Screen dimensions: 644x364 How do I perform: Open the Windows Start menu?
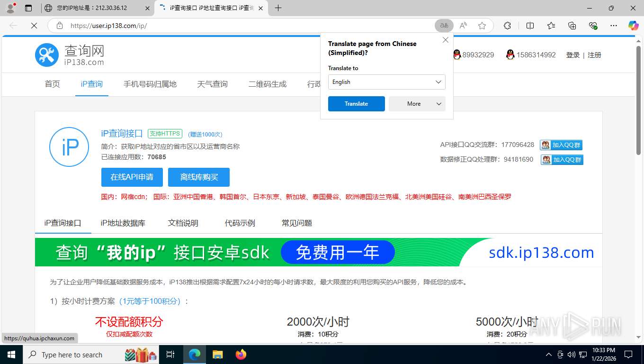(x=11, y=355)
